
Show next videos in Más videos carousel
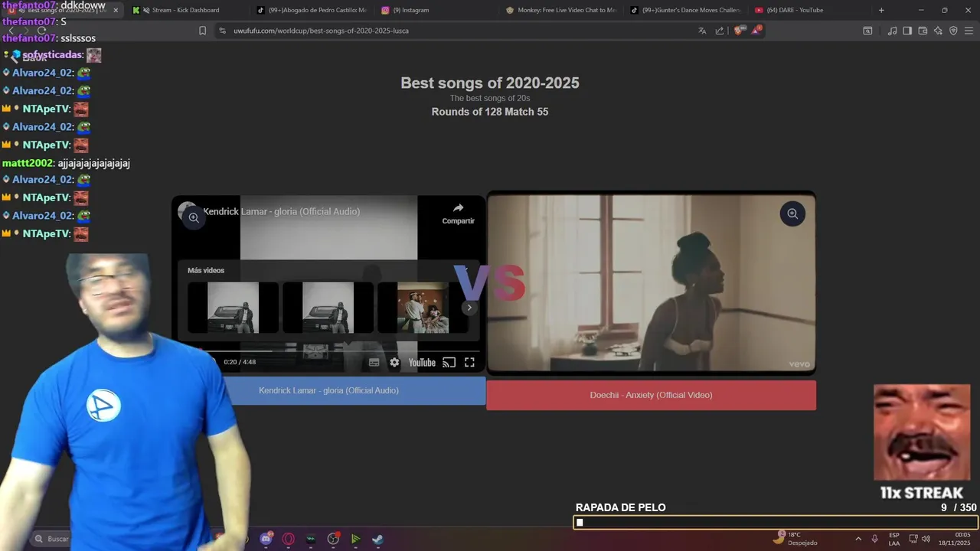click(x=469, y=308)
